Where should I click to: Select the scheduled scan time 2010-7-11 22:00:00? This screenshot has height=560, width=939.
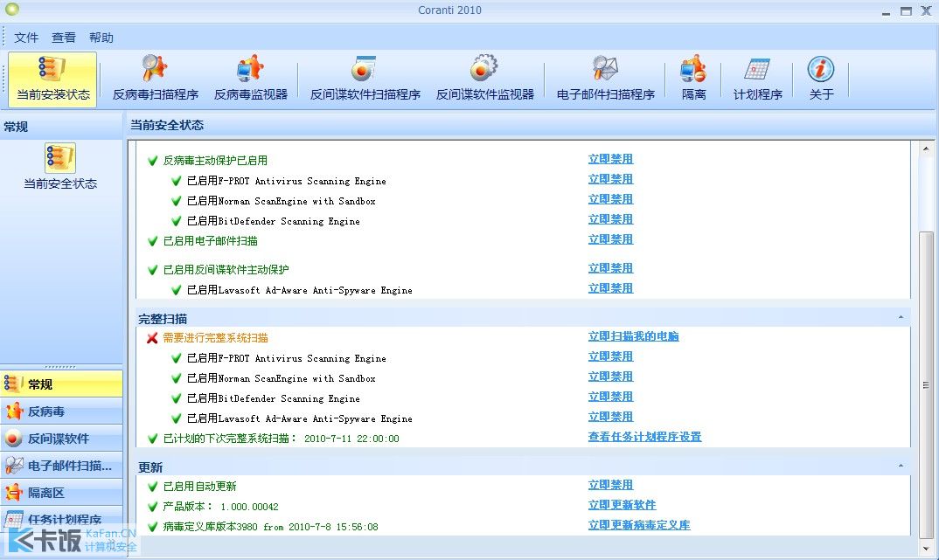(351, 439)
